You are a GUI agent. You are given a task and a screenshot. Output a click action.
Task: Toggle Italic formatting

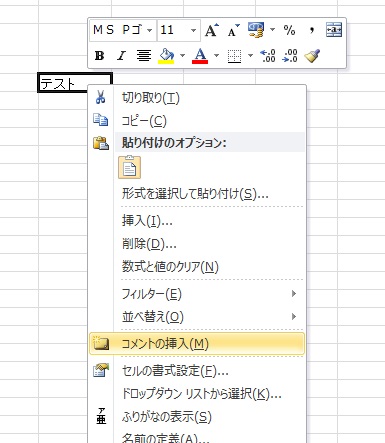click(121, 56)
